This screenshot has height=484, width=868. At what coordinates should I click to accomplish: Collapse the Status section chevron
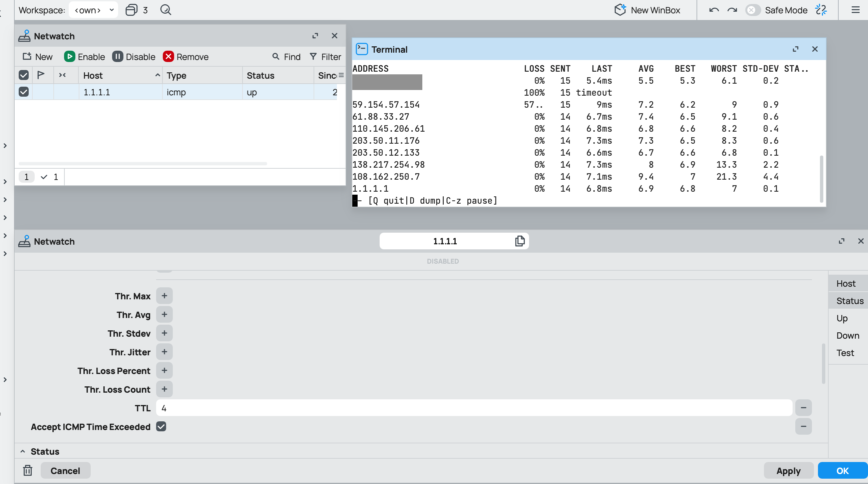23,451
